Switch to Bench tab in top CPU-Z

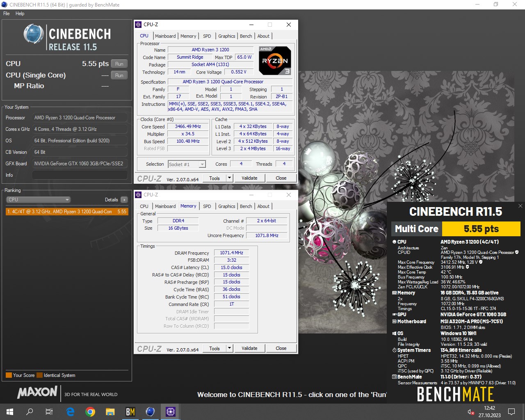(246, 36)
